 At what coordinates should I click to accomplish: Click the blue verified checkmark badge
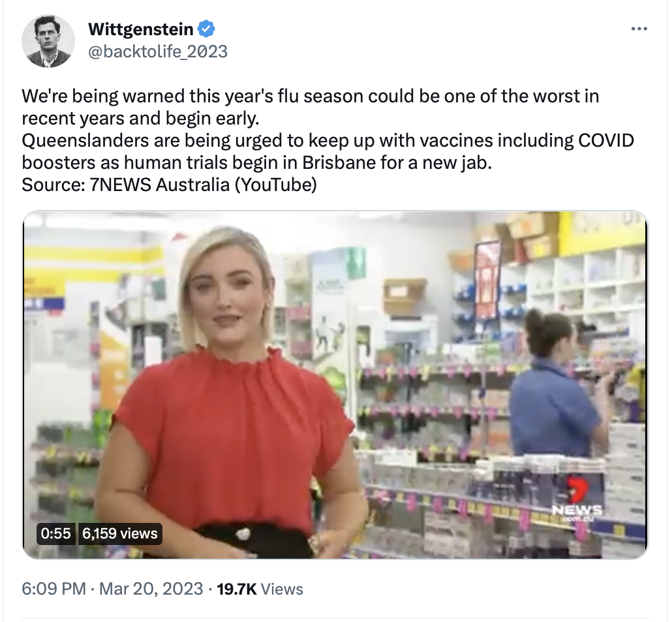point(206,29)
